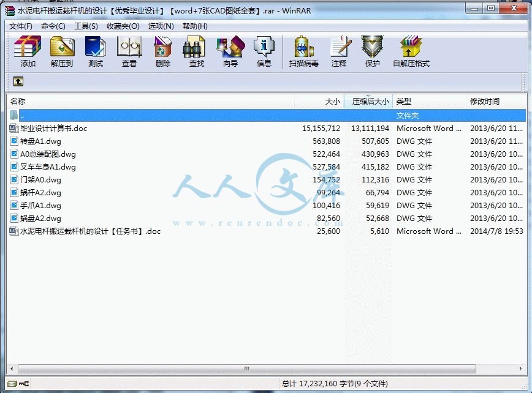Select the file name 手爪A1.dwg

click(40, 206)
